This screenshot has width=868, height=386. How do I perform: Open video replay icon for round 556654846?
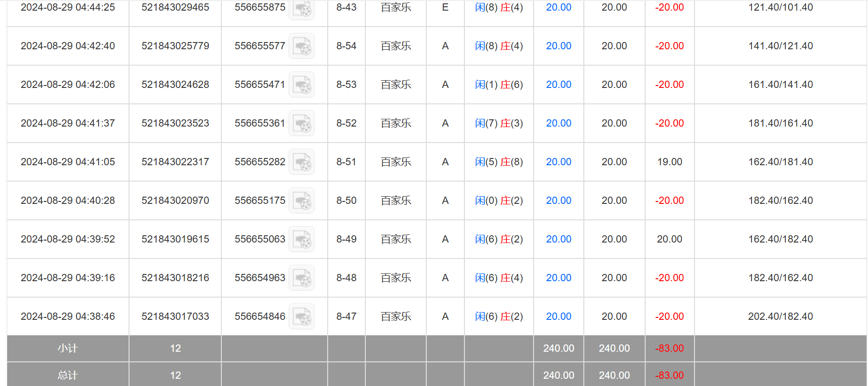pyautogui.click(x=302, y=317)
